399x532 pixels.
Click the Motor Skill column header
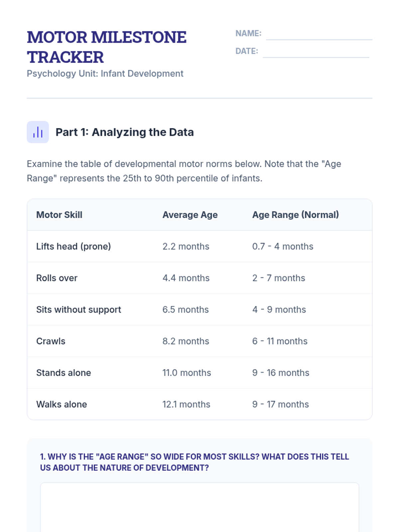pos(59,215)
